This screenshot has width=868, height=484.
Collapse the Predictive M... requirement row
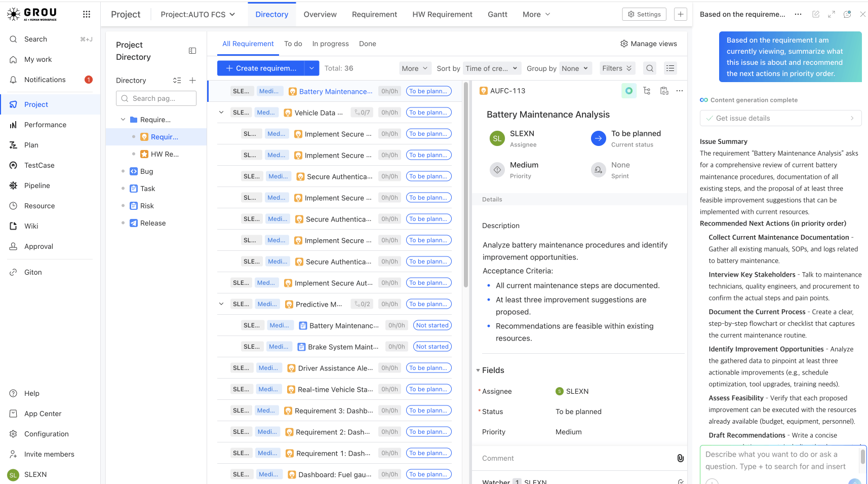click(x=221, y=304)
